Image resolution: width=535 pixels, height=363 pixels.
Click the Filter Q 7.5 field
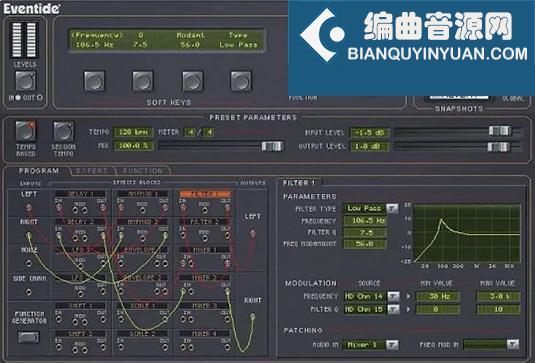pos(365,233)
